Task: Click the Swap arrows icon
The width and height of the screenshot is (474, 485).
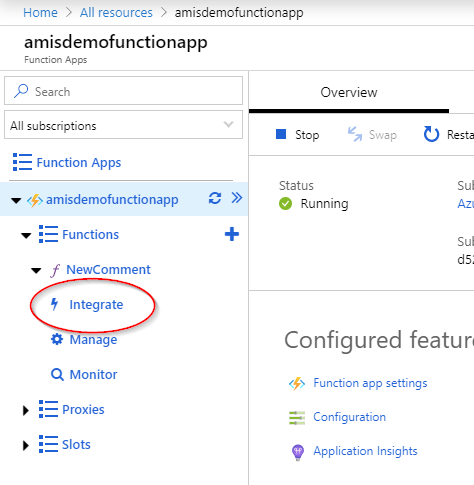Action: point(355,134)
